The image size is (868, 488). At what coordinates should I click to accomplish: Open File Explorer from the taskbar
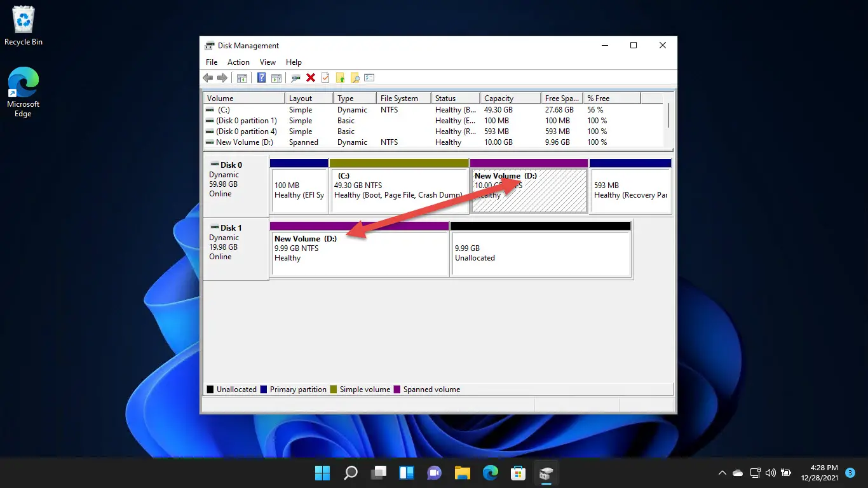coord(462,473)
